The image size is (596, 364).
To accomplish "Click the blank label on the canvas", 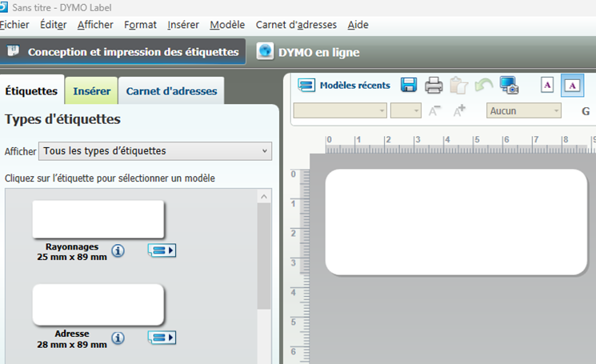I will [x=456, y=222].
